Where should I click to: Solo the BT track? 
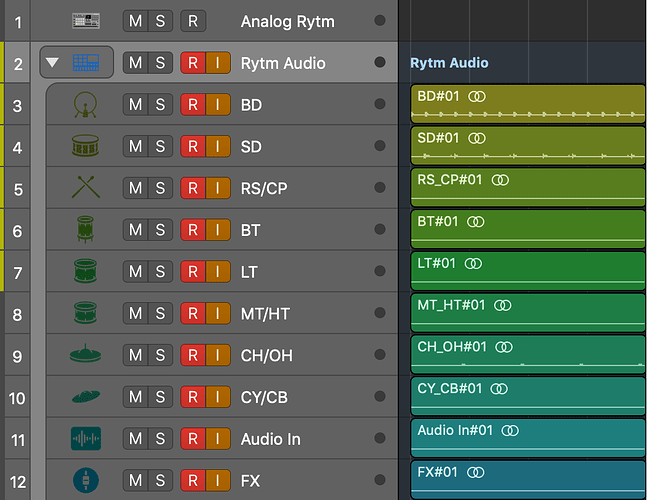[160, 230]
